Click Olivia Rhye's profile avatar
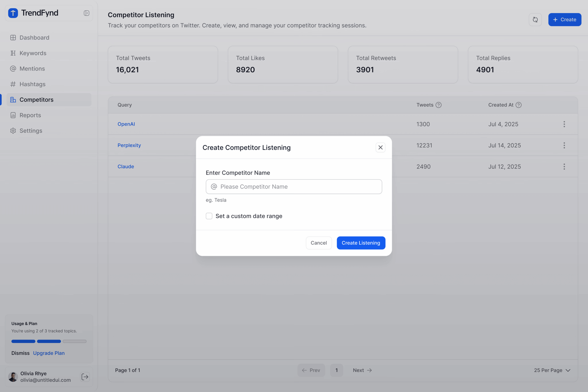The width and height of the screenshot is (588, 392). click(x=13, y=377)
